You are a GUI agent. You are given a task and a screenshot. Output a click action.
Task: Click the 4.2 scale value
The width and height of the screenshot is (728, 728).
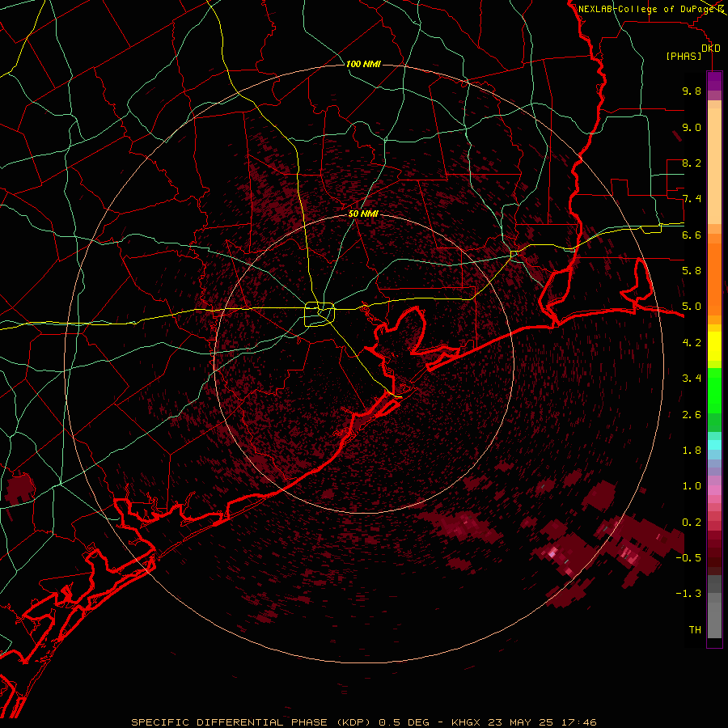pyautogui.click(x=692, y=343)
